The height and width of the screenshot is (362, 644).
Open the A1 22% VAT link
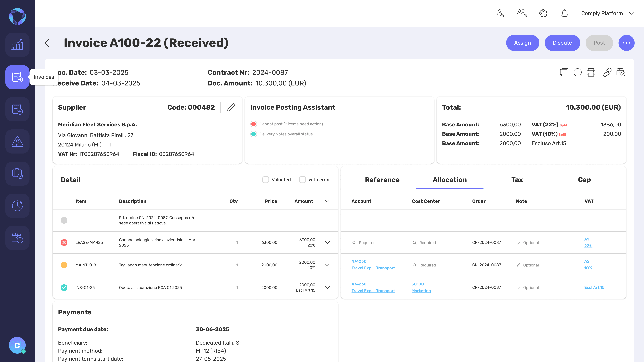pos(588,242)
